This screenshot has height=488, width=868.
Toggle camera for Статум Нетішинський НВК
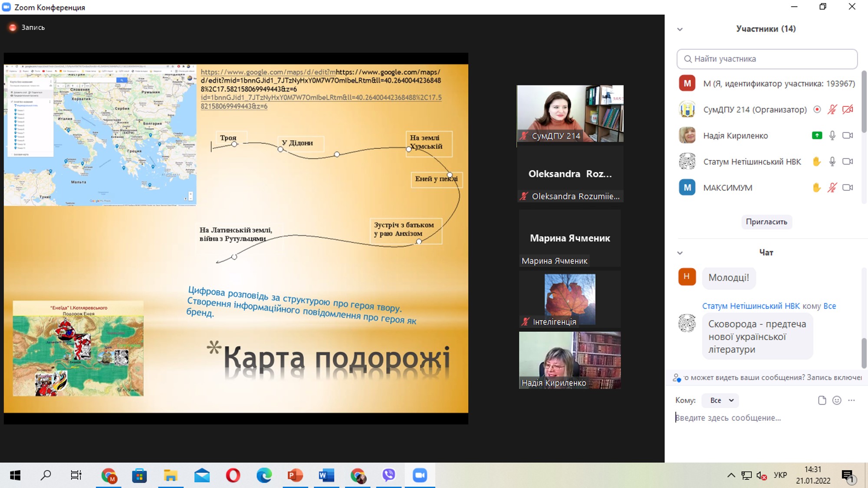847,162
